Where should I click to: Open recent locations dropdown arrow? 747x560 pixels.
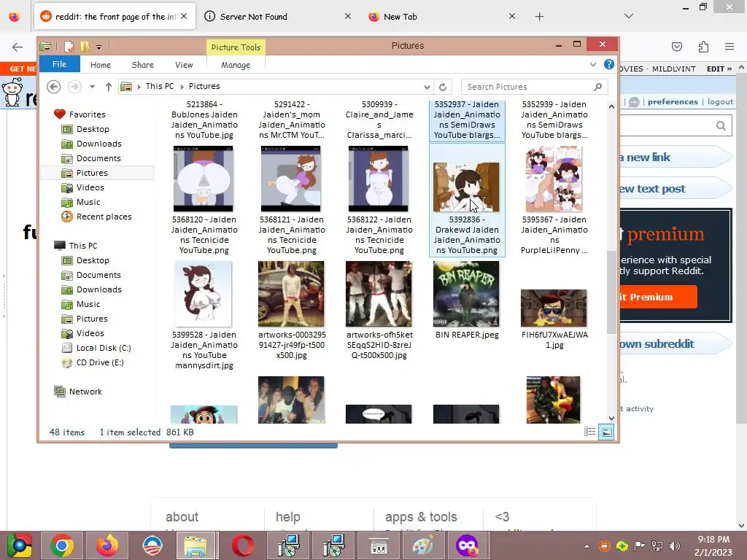point(92,87)
